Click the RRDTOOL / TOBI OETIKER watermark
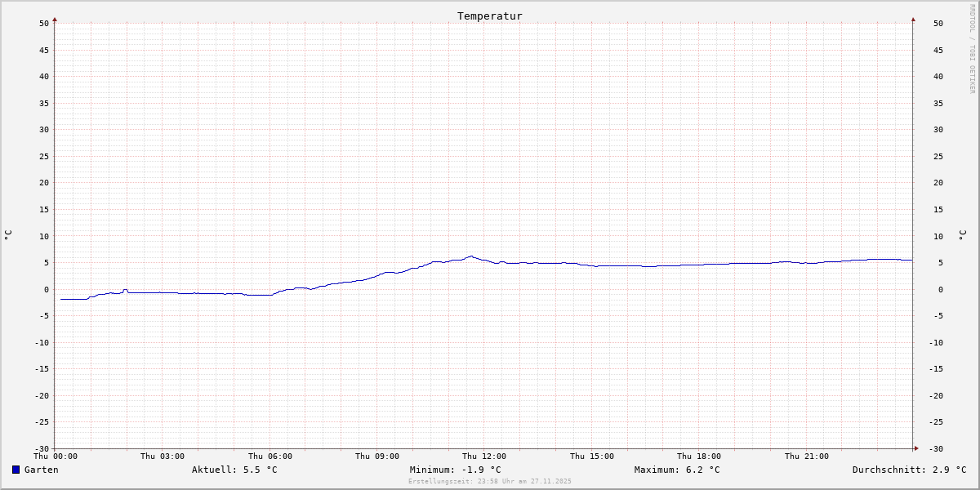The height and width of the screenshot is (490, 980). [972, 49]
